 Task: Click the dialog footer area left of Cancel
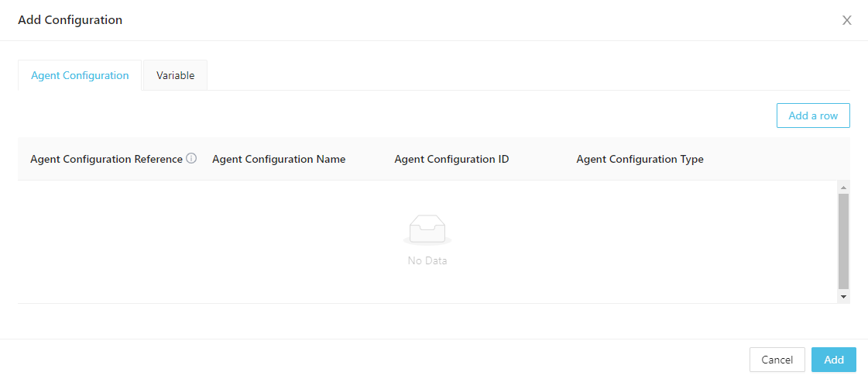[387, 360]
